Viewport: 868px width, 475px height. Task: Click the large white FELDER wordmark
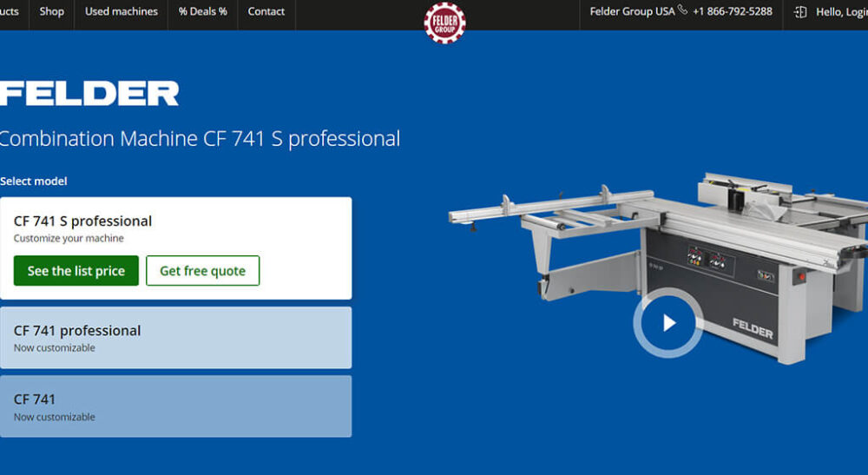[x=89, y=93]
